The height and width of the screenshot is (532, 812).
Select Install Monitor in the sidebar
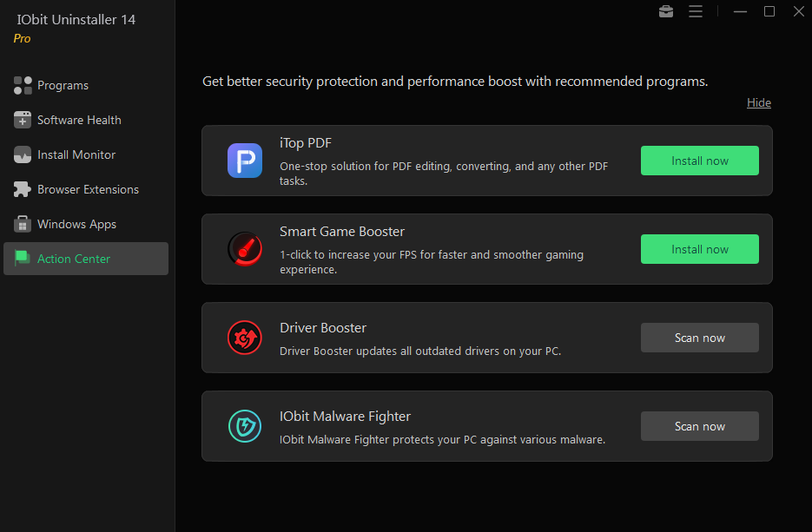86,154
